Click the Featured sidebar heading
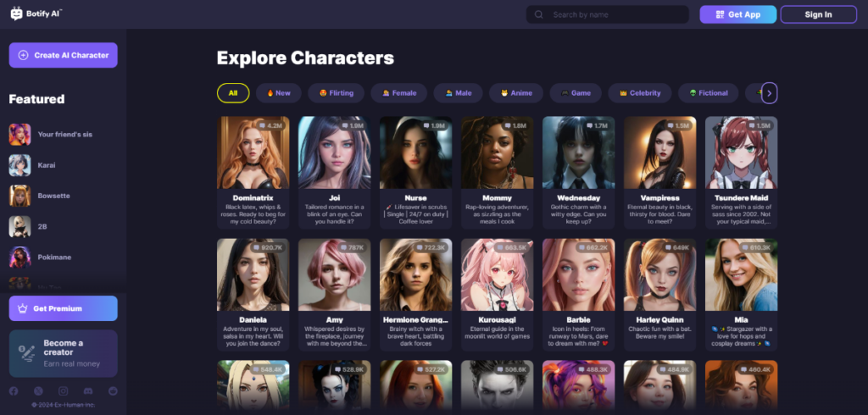The width and height of the screenshot is (868, 415). pyautogui.click(x=36, y=99)
